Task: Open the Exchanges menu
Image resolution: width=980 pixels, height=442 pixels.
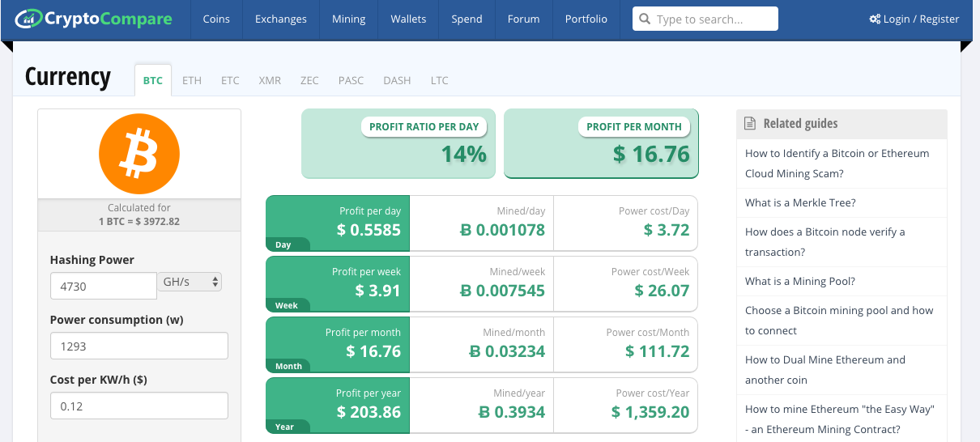Action: (x=280, y=19)
